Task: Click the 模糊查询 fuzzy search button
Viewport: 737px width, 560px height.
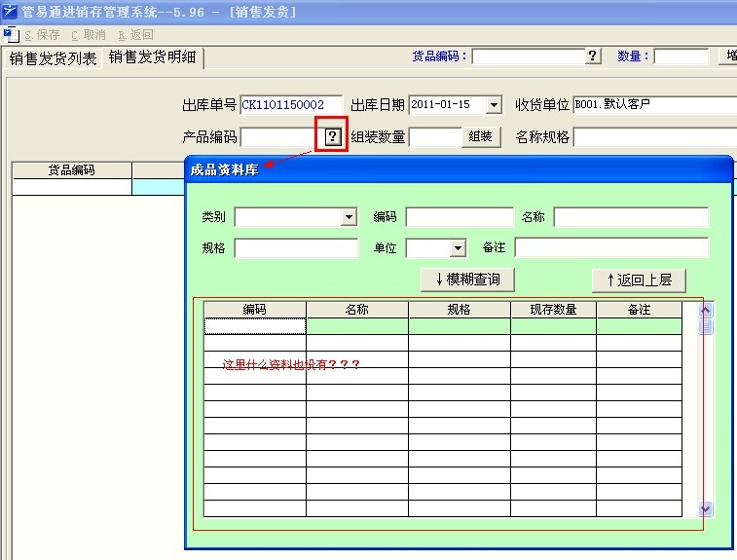Action: coord(467,280)
